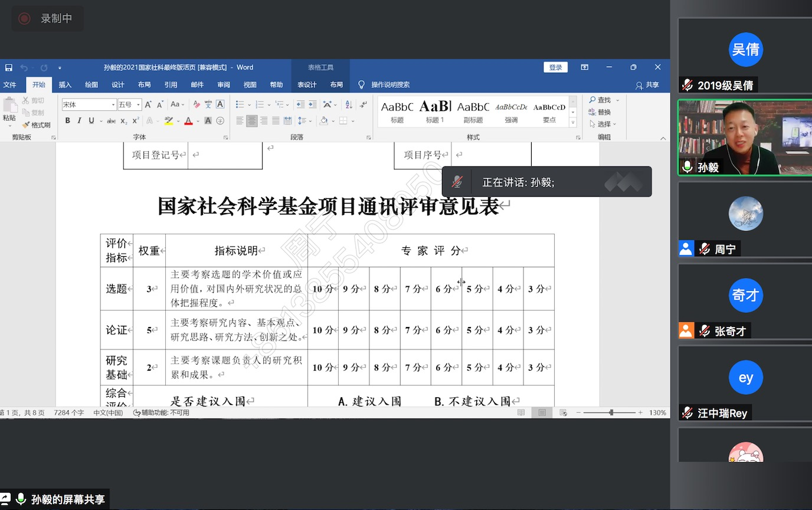The width and height of the screenshot is (812, 510).
Task: Click the Save icon in the title bar
Action: coord(9,68)
